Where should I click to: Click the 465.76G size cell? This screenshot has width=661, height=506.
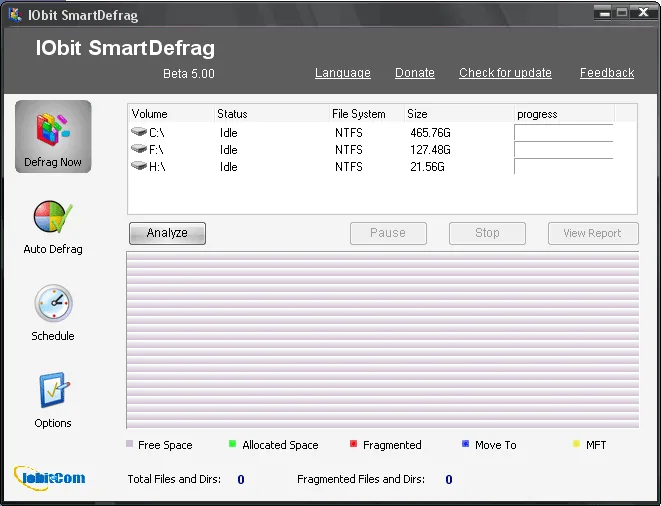[430, 133]
